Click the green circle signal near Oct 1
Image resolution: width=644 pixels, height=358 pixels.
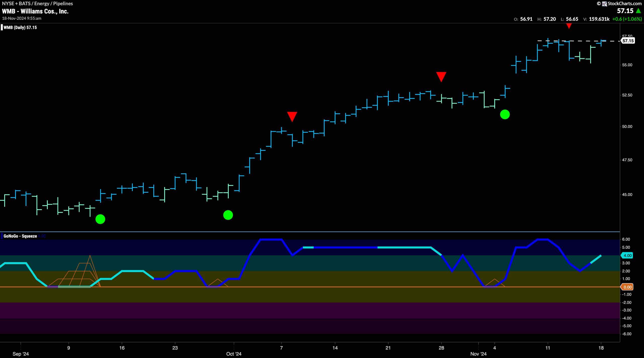click(x=228, y=215)
